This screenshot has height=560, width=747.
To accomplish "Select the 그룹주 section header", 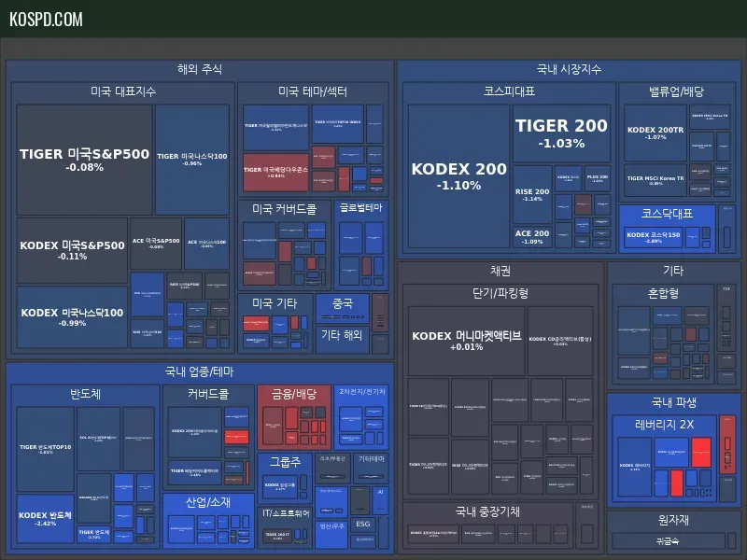I will point(285,462).
